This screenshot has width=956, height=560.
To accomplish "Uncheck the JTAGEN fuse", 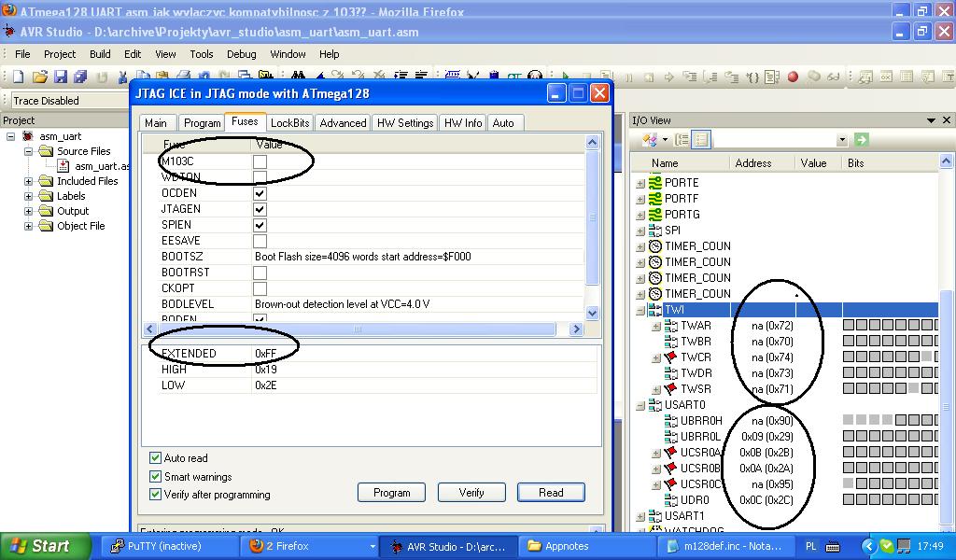I will [x=260, y=209].
